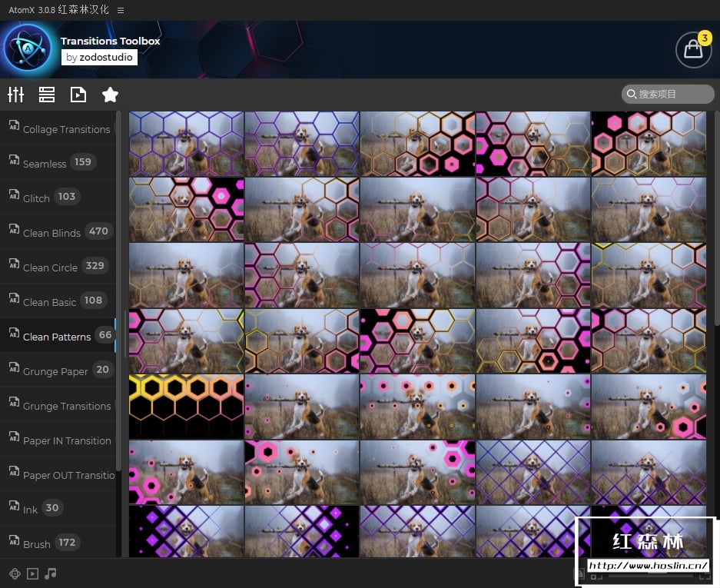This screenshot has width=720, height=588.
Task: Select the Clean Patterns category
Action: [58, 336]
